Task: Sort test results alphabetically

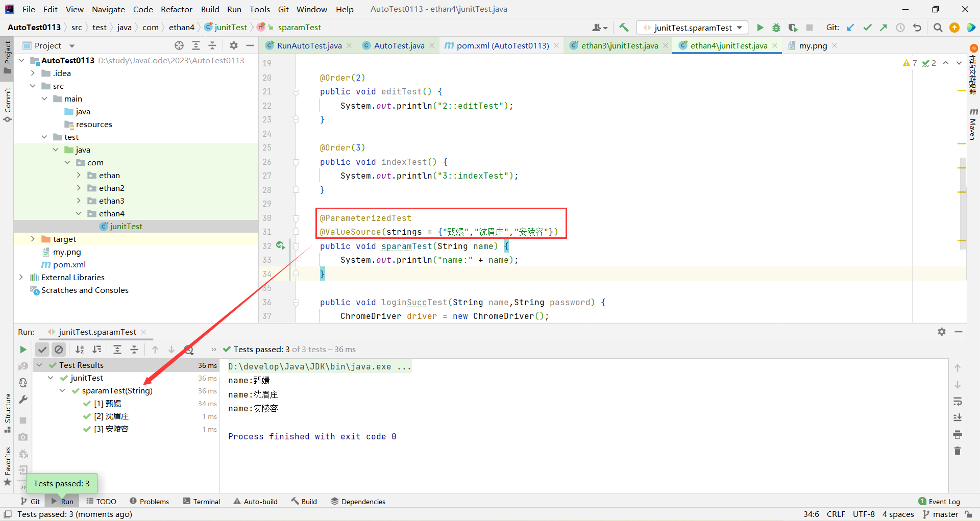Action: tap(80, 350)
